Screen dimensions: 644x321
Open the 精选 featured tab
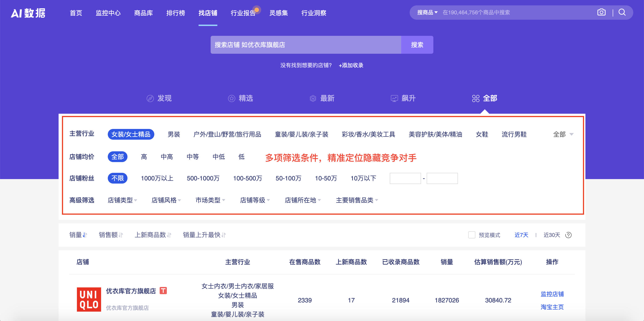(241, 98)
